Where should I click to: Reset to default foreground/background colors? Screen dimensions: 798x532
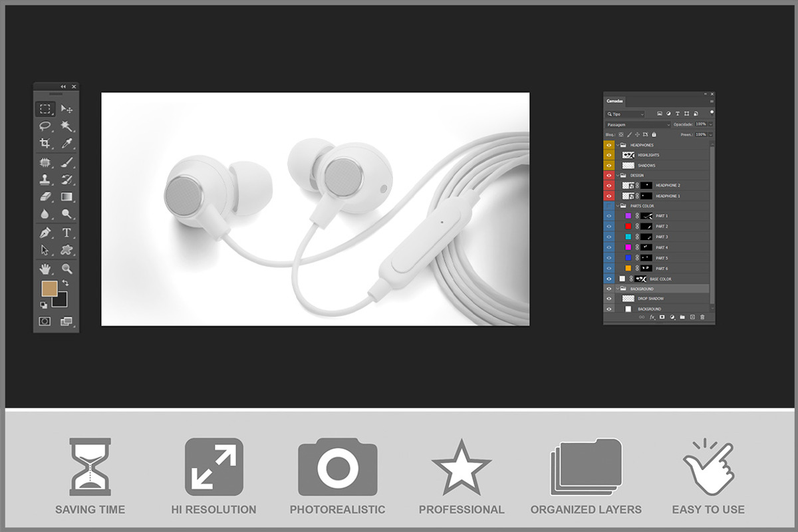pyautogui.click(x=44, y=305)
